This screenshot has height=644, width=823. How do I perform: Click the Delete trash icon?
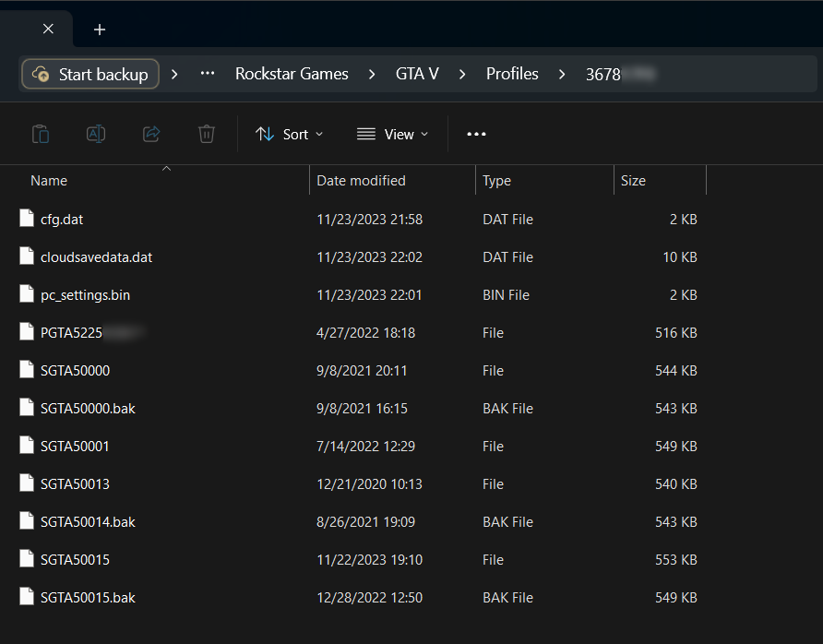tap(207, 134)
